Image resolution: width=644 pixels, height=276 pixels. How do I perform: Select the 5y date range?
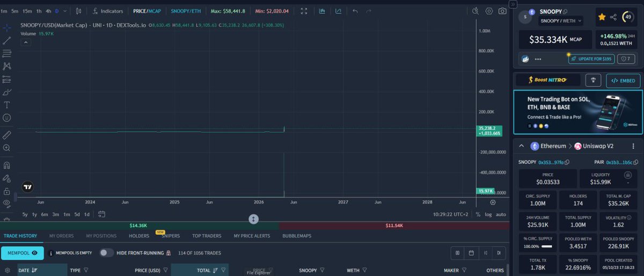(x=25, y=214)
